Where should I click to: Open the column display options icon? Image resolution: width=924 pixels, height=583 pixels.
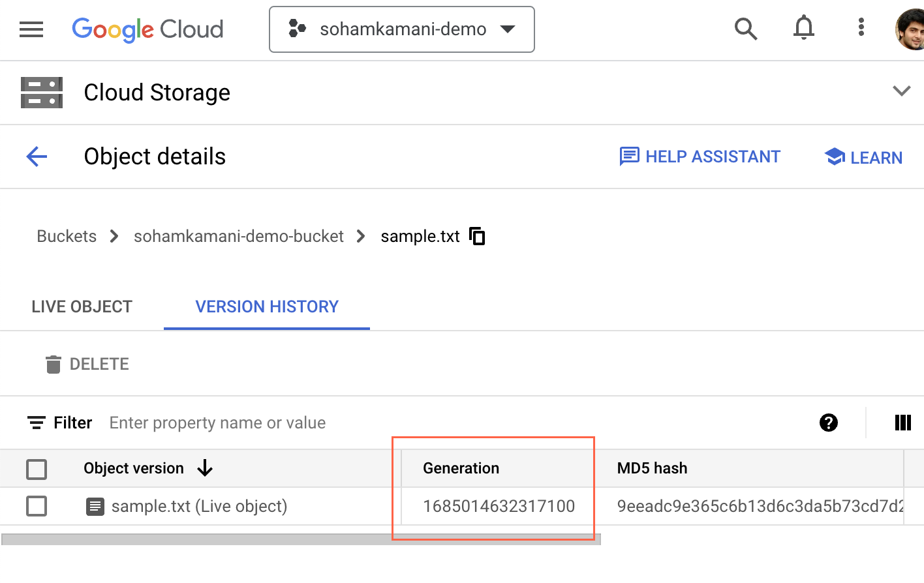pyautogui.click(x=902, y=423)
